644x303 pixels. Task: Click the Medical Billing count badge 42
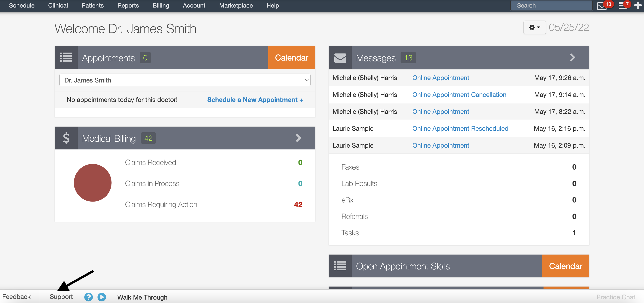pos(148,138)
